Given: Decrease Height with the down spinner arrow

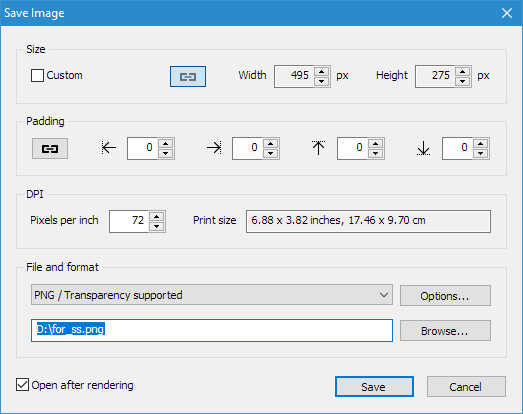Looking at the screenshot, I should tap(463, 81).
